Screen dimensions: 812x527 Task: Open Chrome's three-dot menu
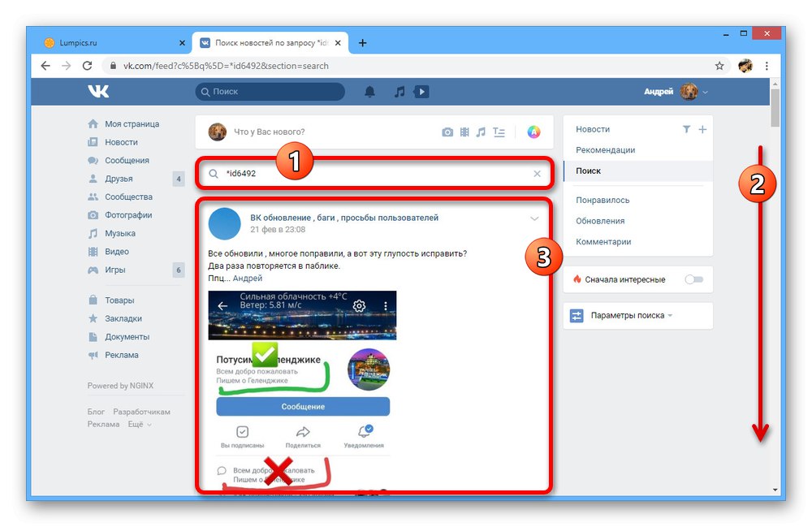(767, 66)
